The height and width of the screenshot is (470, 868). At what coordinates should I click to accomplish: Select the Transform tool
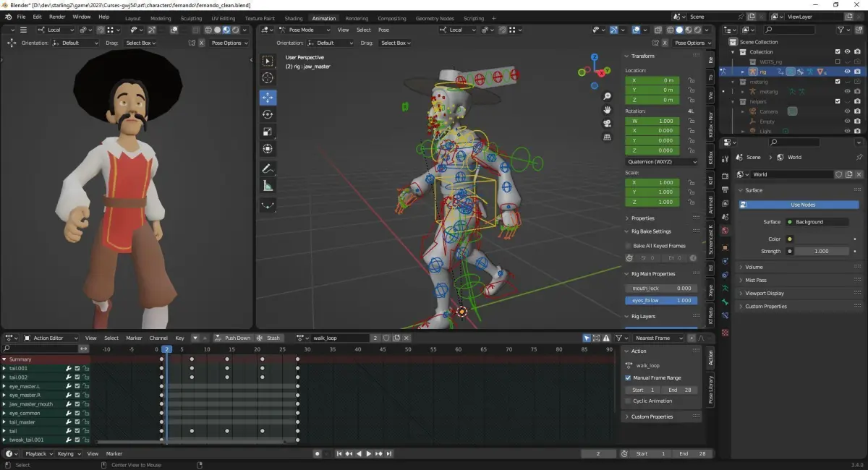pyautogui.click(x=268, y=149)
